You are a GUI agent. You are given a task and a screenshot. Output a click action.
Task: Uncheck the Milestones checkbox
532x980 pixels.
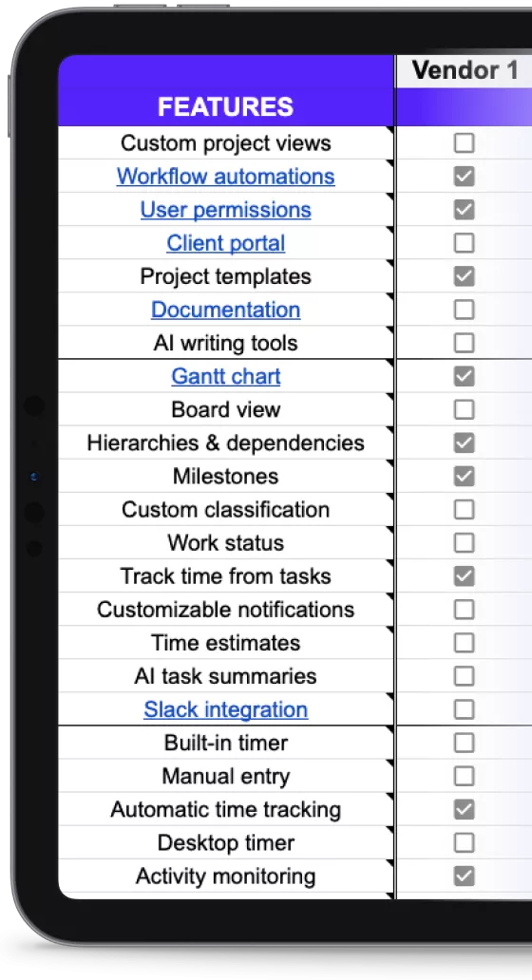464,477
